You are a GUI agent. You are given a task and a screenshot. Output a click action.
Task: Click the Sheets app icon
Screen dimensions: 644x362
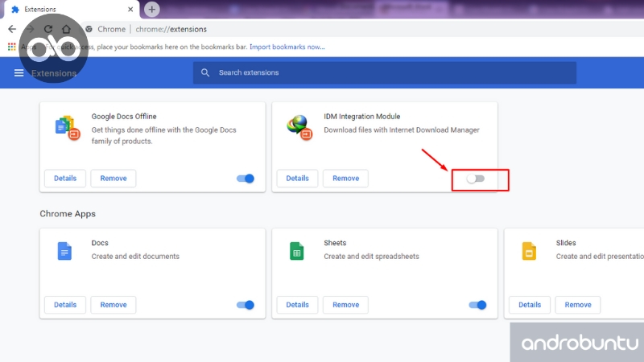coord(296,251)
